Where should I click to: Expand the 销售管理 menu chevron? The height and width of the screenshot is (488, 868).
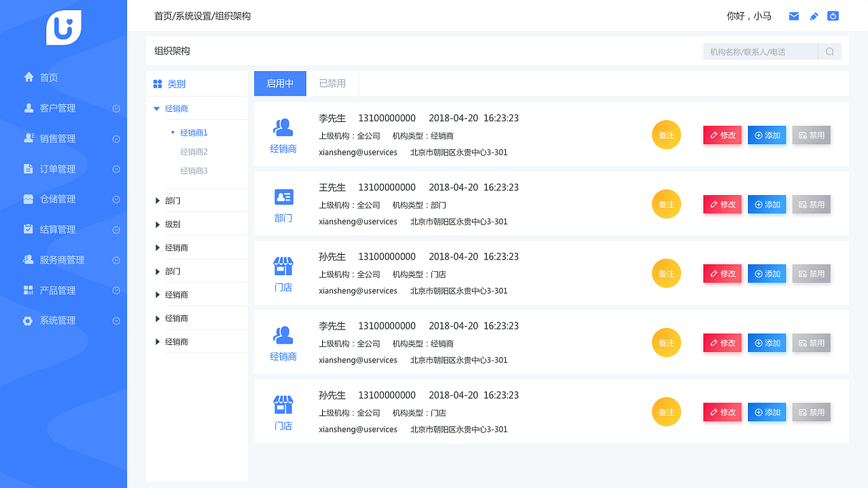tap(116, 139)
